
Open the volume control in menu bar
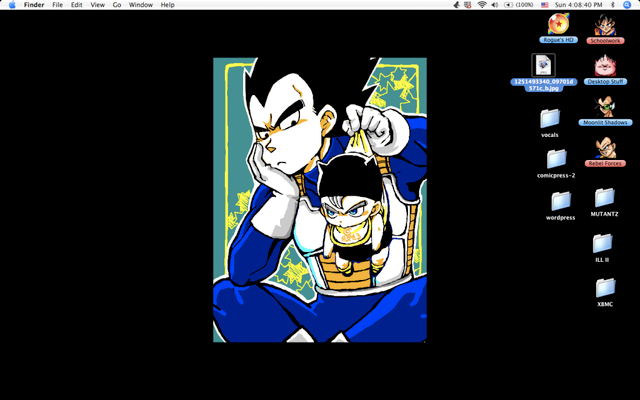tap(496, 5)
